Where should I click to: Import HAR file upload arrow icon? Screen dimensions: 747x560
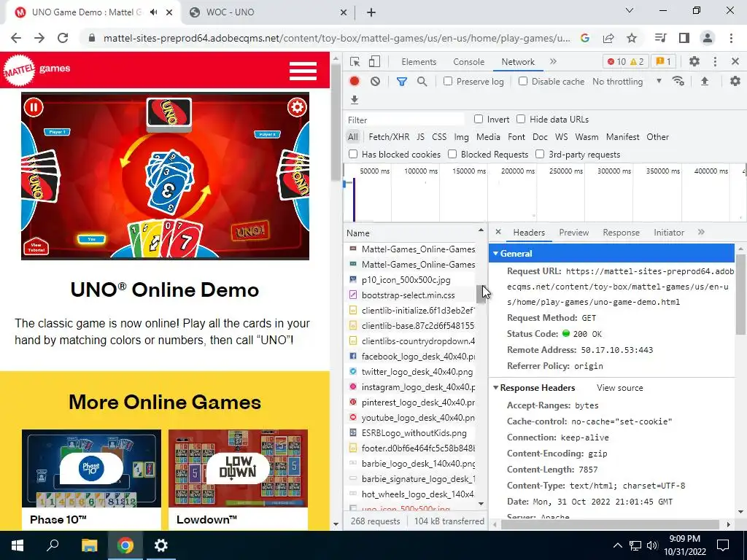coord(705,82)
